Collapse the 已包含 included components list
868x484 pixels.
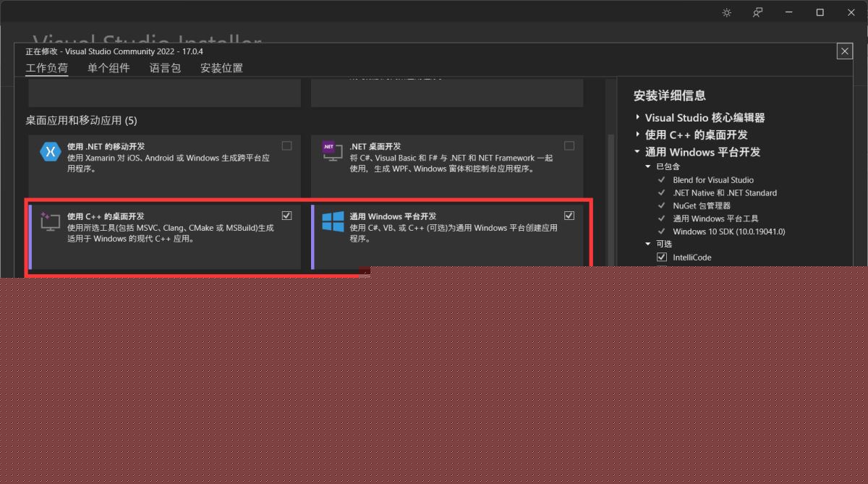pos(649,166)
